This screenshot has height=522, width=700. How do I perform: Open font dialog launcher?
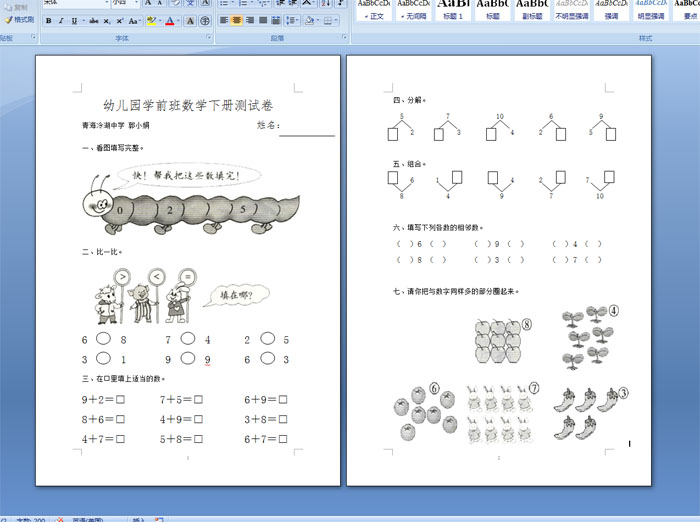coord(209,38)
